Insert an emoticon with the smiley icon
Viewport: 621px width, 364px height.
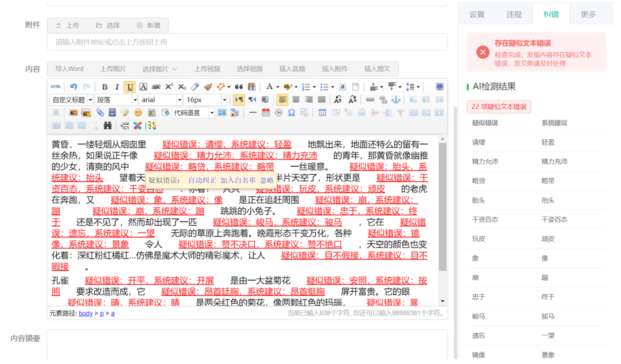point(138,113)
